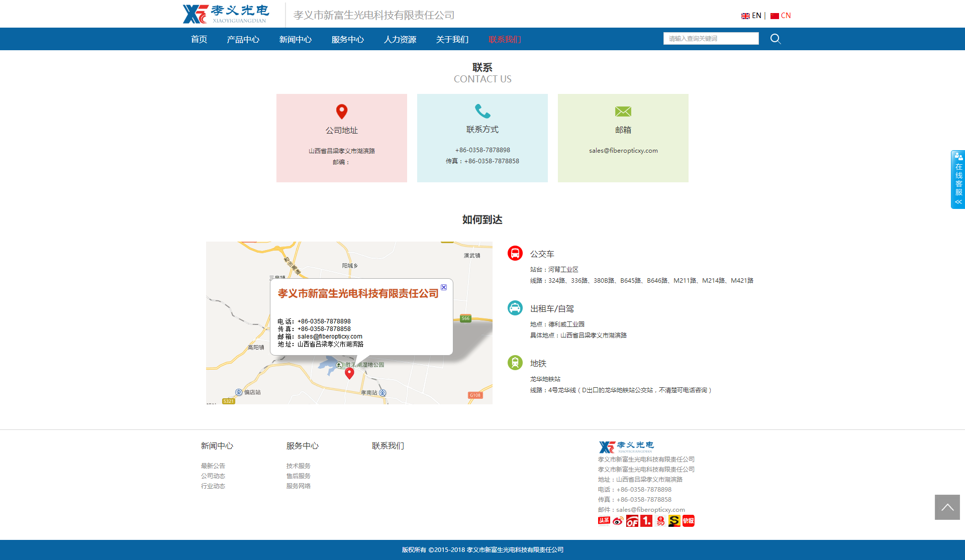Click the yellow Sohu S share icon
The width and height of the screenshot is (965, 560).
coord(674,521)
